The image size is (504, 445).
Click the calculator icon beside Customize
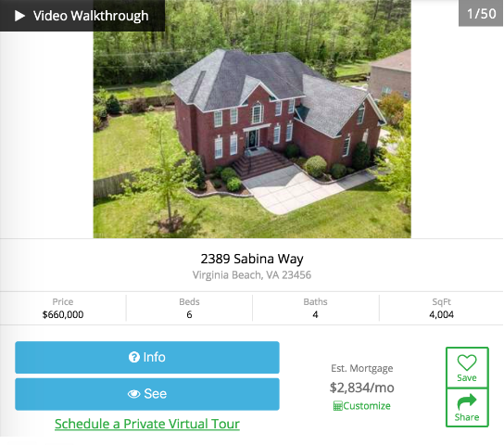[337, 406]
